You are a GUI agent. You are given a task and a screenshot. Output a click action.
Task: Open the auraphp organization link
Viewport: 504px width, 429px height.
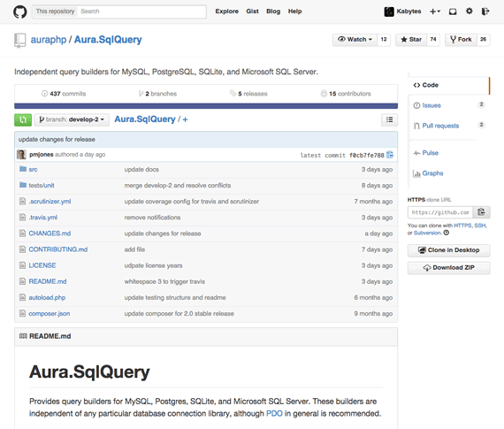click(x=49, y=40)
